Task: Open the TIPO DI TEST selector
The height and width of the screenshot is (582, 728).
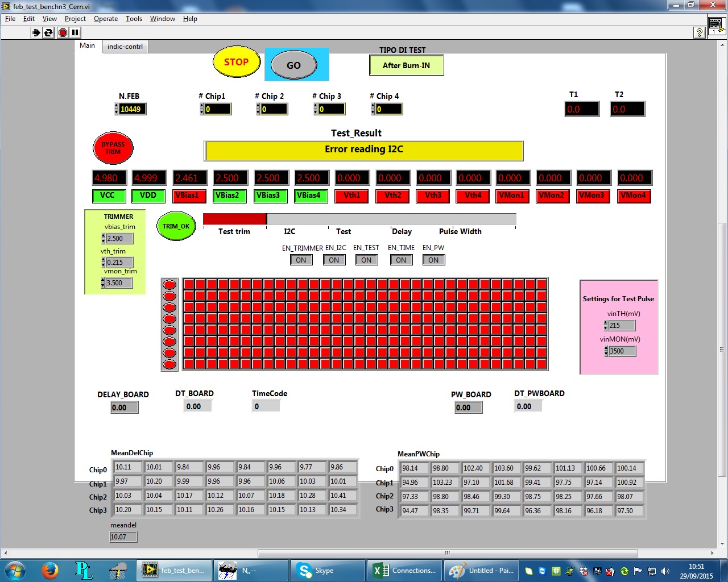Action: tap(406, 65)
